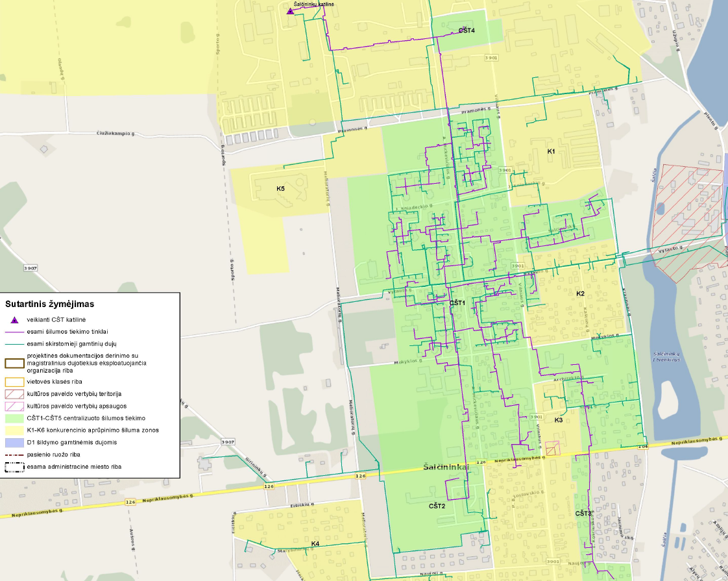Click the purple boiler triangle beside Šalčininkų katilinė
728x581 pixels.
point(290,10)
